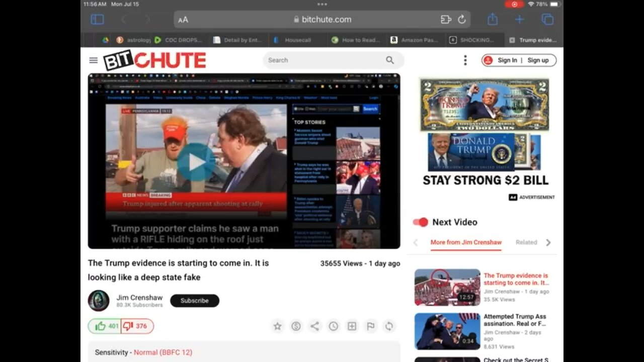
Task: Select More from Jim Crenshaw tab
Action: tap(466, 242)
